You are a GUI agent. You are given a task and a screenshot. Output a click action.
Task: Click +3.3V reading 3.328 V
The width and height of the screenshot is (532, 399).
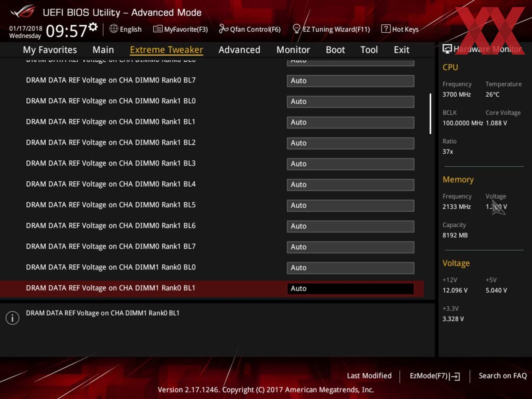[453, 319]
